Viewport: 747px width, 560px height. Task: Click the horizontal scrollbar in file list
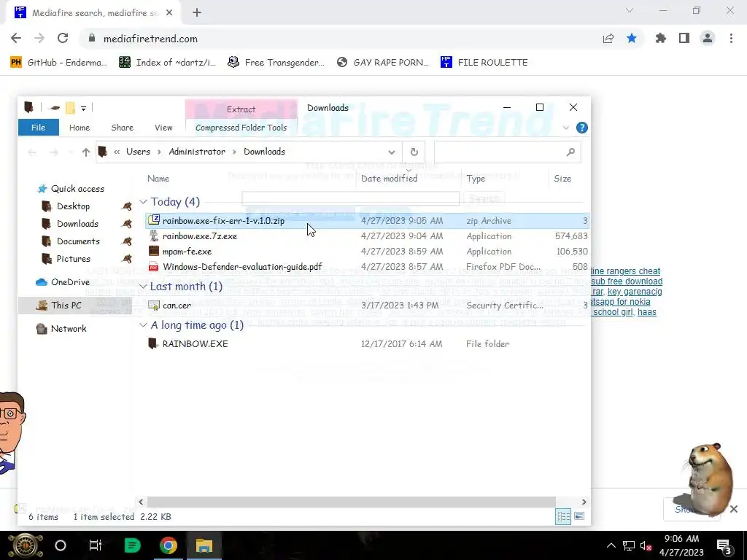coord(351,502)
